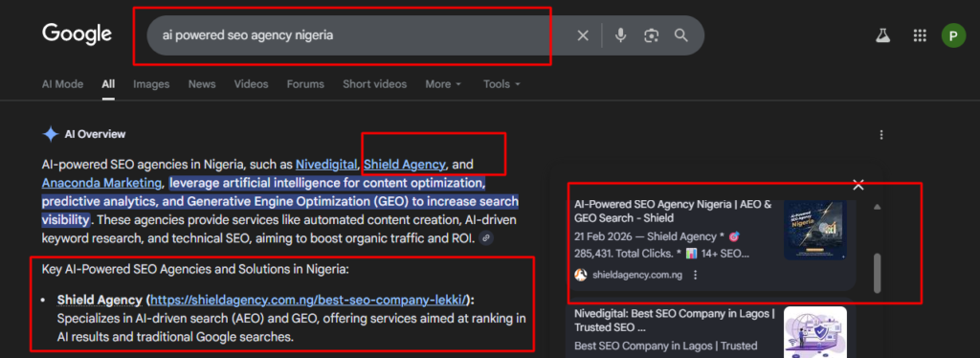Screen dimensions: 980x358
Task: Clear the search box text
Action: tap(583, 35)
